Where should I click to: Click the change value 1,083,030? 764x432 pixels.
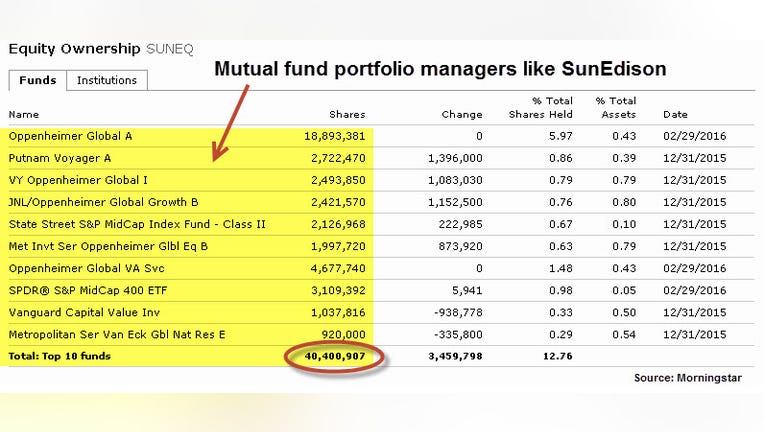click(x=455, y=180)
